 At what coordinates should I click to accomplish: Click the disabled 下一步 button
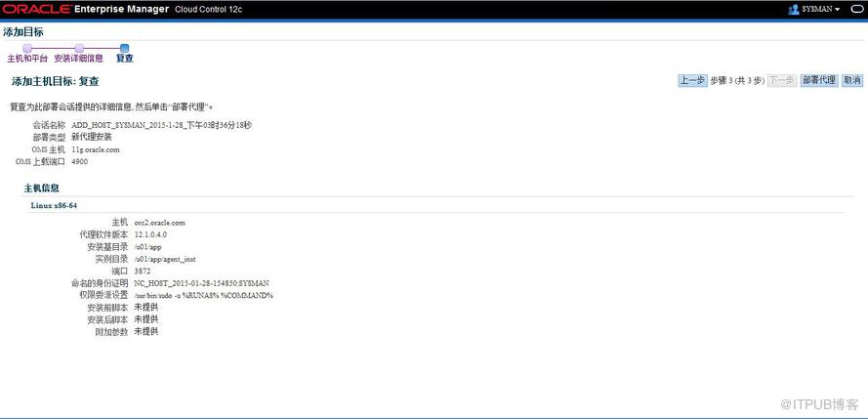coord(782,81)
